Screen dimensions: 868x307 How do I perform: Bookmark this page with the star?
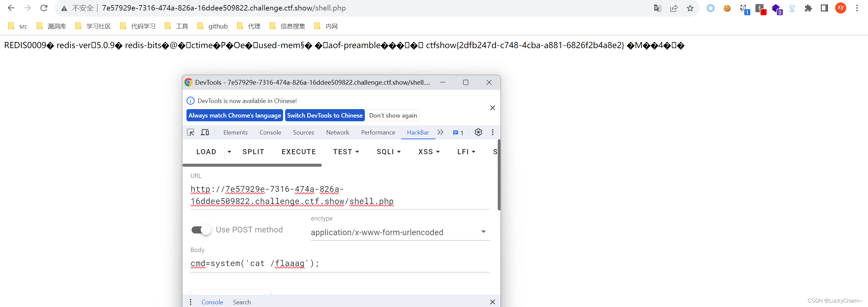(690, 8)
